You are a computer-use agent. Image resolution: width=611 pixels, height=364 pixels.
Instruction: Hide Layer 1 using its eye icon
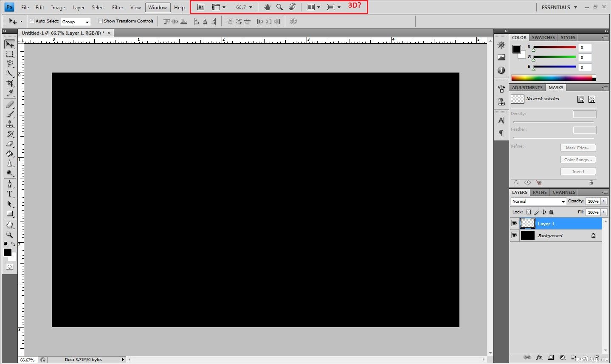coord(514,223)
